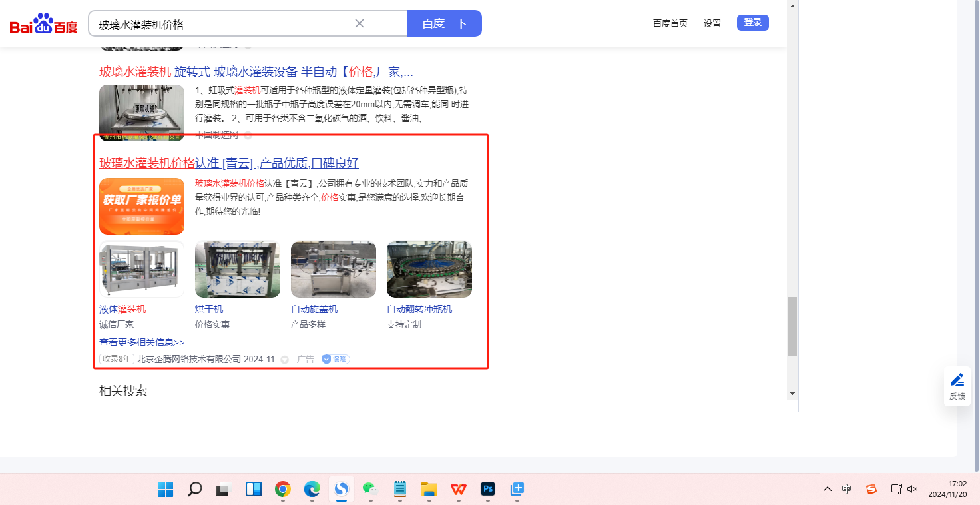Open the 设置 settings menu
Screen dimensions: 980x505
tap(712, 23)
